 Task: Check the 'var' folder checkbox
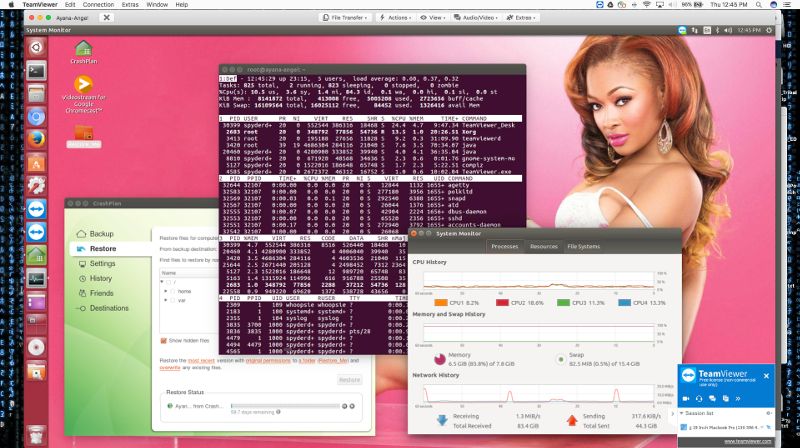point(173,301)
